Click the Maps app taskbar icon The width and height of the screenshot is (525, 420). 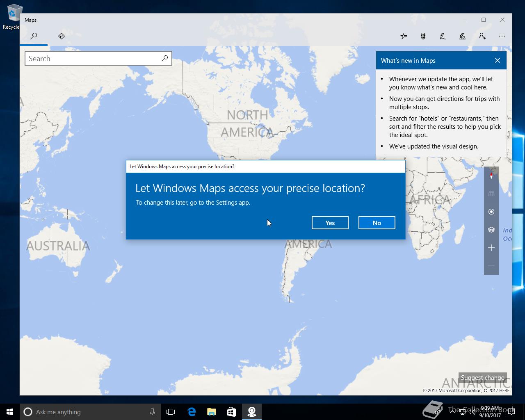[x=252, y=412]
